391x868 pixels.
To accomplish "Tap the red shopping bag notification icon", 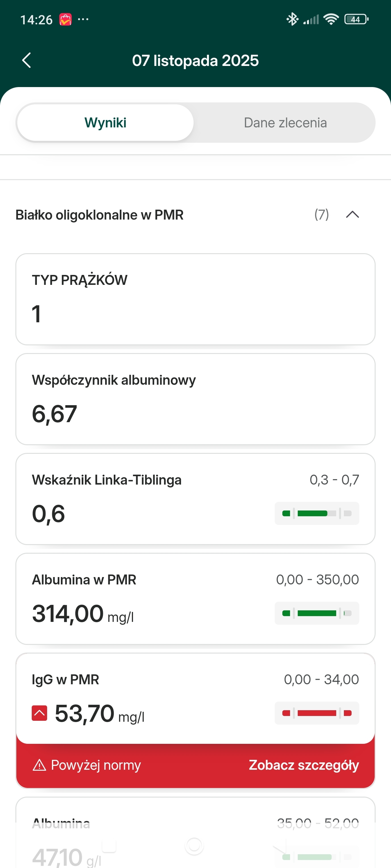I will pos(65,20).
